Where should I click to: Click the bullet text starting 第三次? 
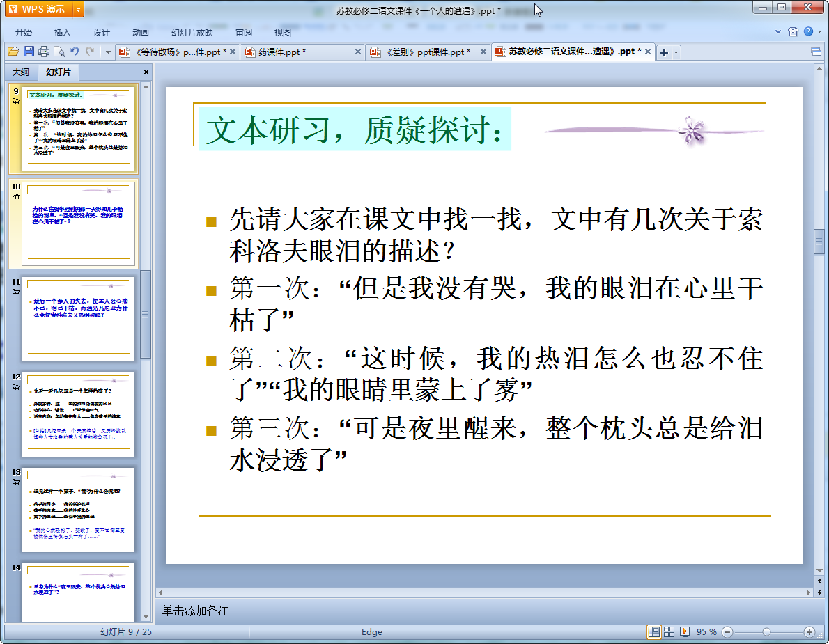click(495, 443)
